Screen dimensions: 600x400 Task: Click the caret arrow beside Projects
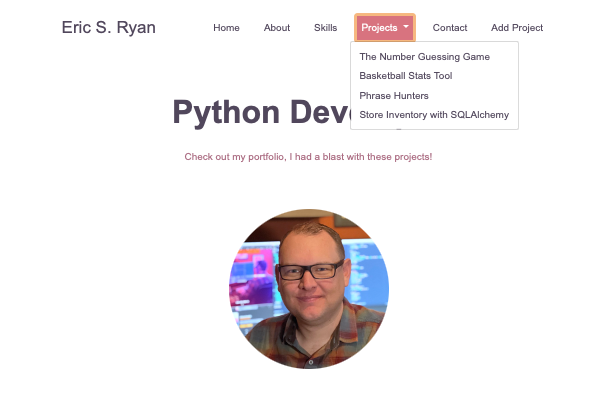406,27
